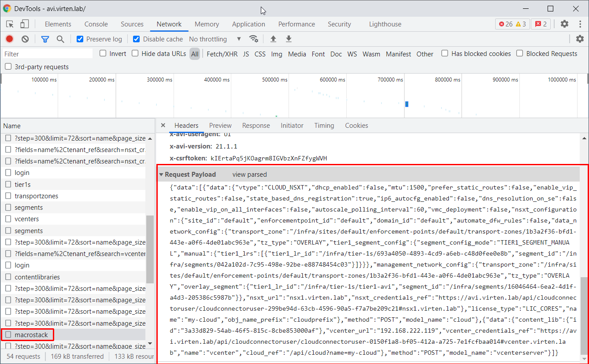Open network search magnifier icon

coord(60,39)
